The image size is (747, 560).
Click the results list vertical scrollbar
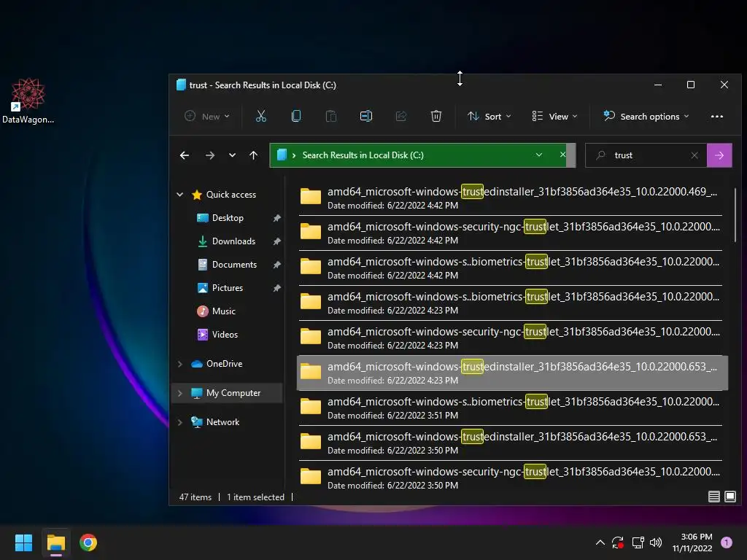735,214
